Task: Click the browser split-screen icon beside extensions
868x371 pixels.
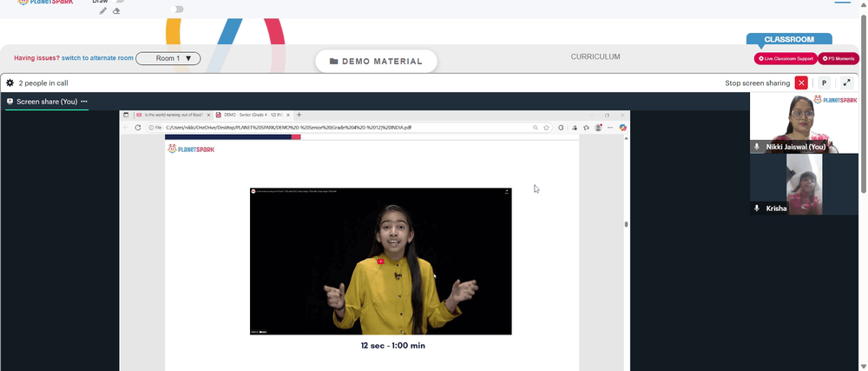Action: coord(574,128)
